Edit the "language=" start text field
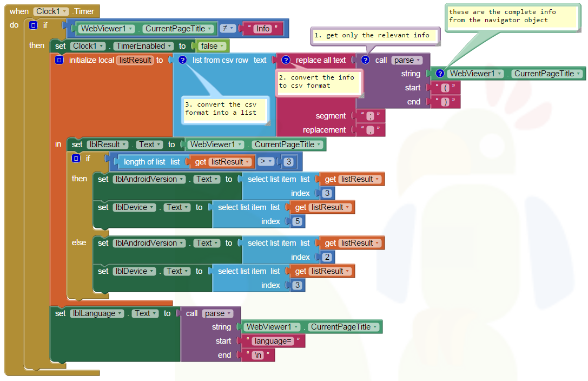588x381 pixels. [x=275, y=341]
